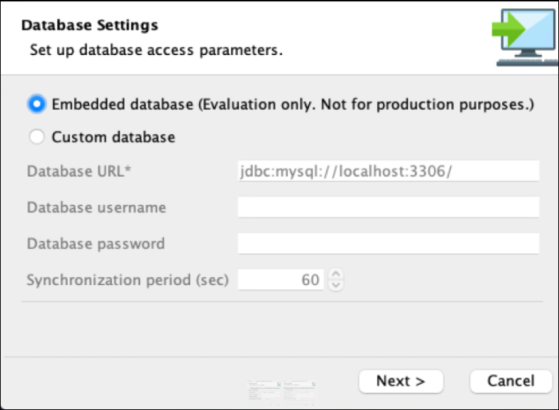
Task: Click the 'Database Settings' heading
Action: (x=89, y=25)
